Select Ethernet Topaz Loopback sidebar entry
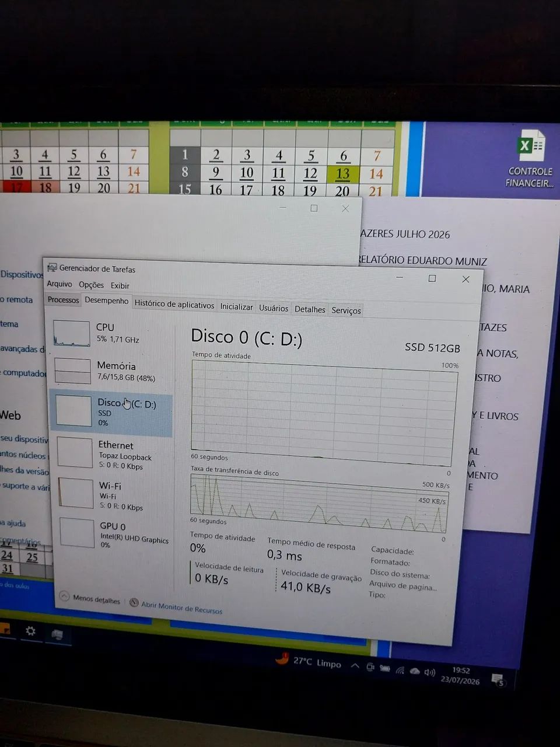This screenshot has height=747, width=560. tap(112, 454)
